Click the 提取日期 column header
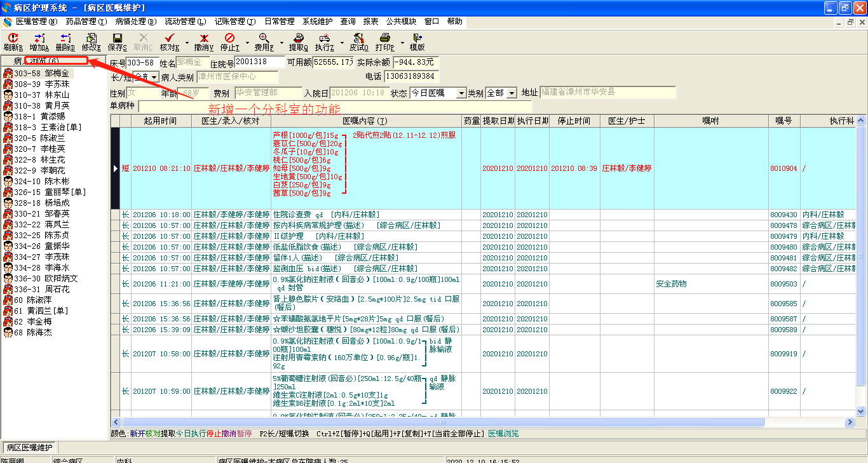The height and width of the screenshot is (463, 868). (498, 121)
